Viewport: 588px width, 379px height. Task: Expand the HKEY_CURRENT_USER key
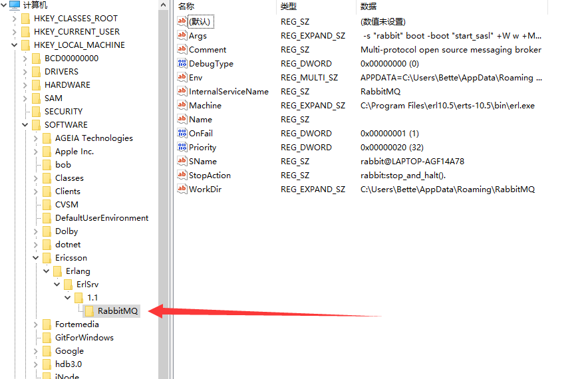14,32
